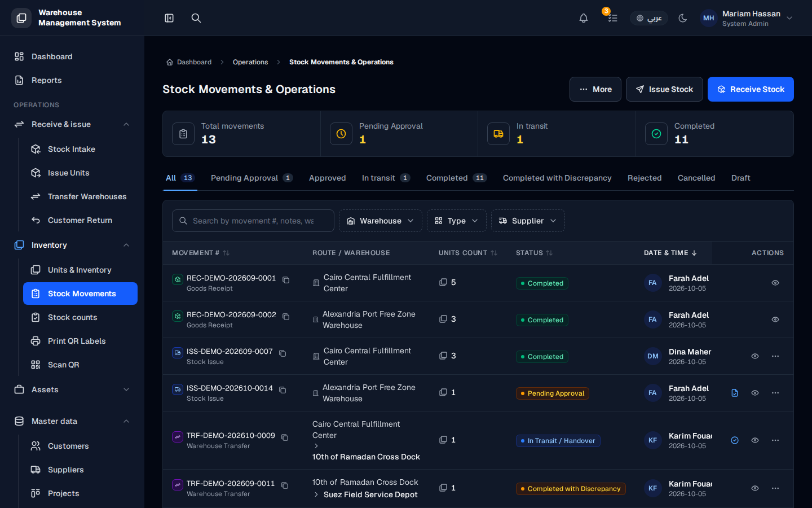Open search using the magnifier icon
This screenshot has height=508, width=812.
pos(196,18)
